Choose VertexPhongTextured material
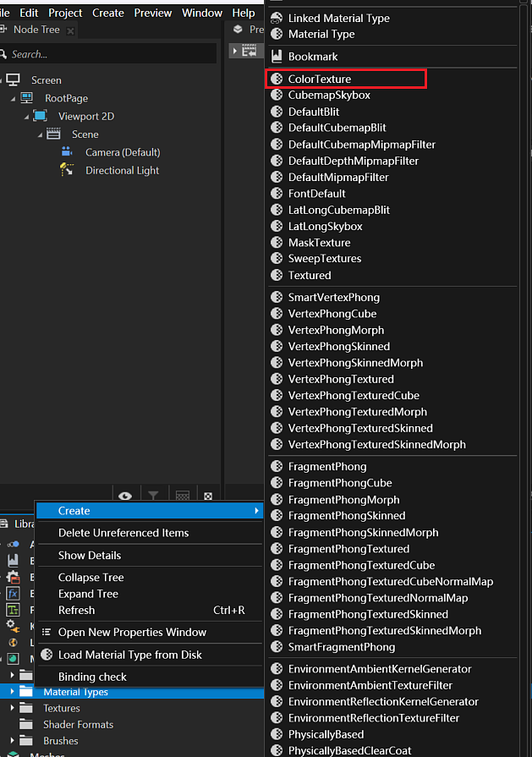The height and width of the screenshot is (757, 532). click(x=341, y=379)
